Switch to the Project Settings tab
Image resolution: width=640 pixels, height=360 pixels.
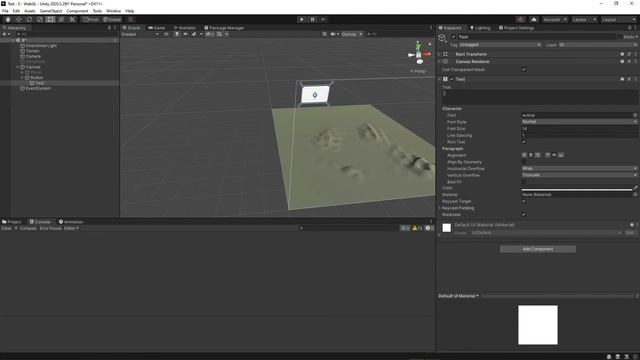[516, 28]
